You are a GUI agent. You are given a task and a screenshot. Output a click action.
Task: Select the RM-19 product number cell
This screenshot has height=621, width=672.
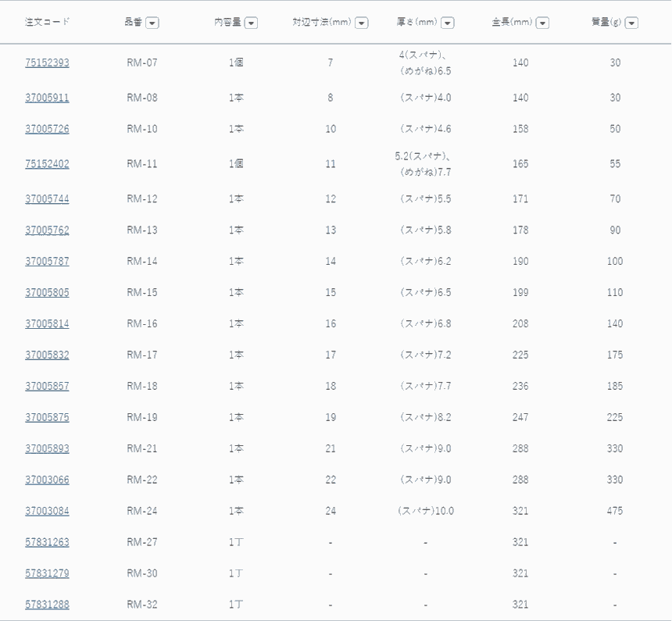click(142, 418)
